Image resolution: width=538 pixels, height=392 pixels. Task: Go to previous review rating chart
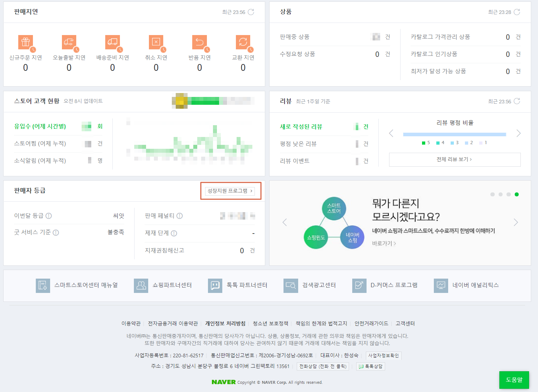(391, 133)
